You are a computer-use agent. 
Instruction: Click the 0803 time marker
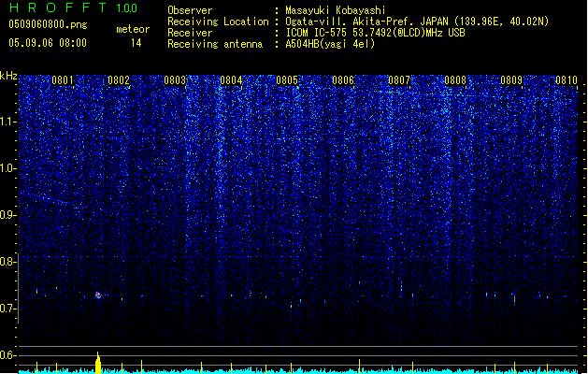tap(175, 80)
